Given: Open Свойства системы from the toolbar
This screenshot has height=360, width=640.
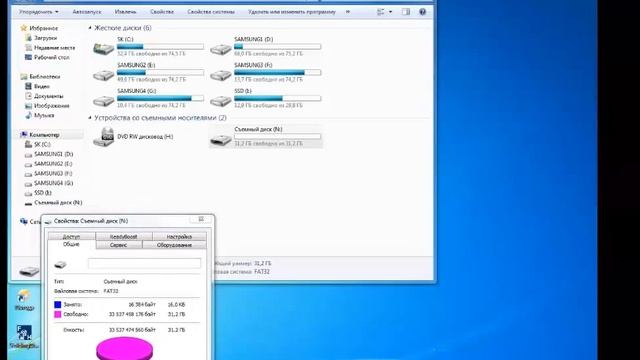Looking at the screenshot, I should (211, 12).
